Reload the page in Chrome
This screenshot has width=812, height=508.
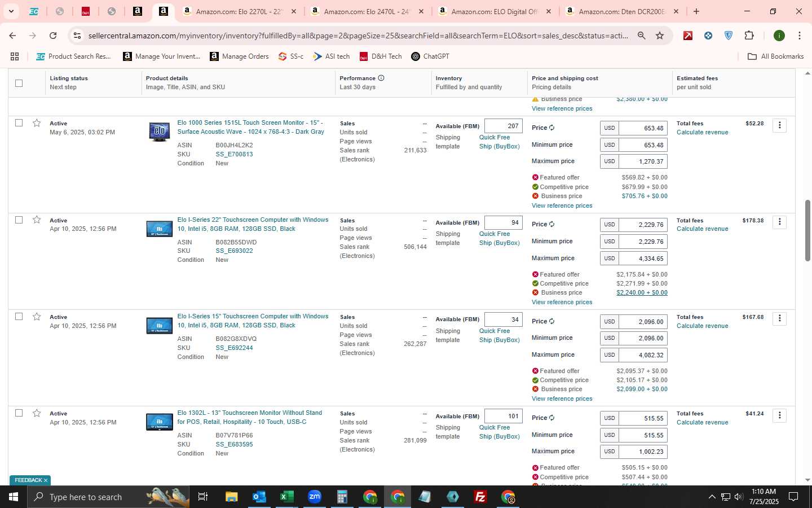click(x=53, y=36)
